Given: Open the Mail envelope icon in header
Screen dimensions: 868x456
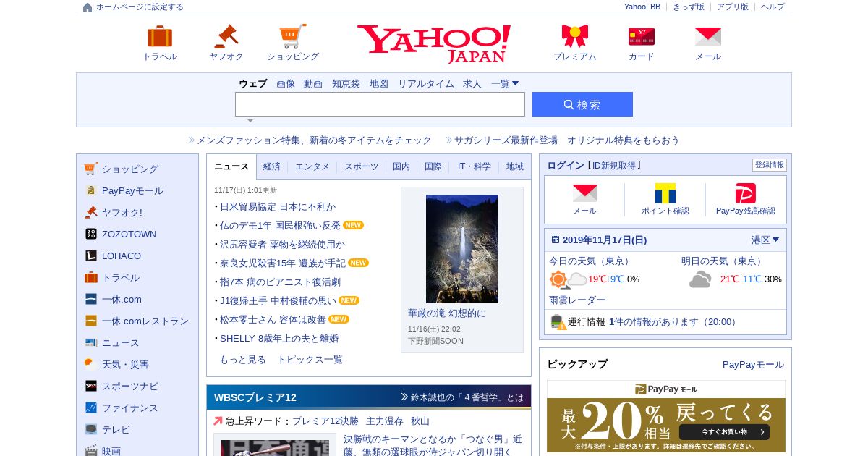Looking at the screenshot, I should pyautogui.click(x=708, y=36).
